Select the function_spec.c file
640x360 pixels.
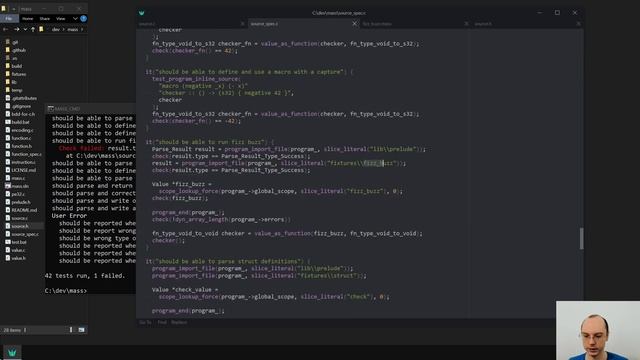27,154
